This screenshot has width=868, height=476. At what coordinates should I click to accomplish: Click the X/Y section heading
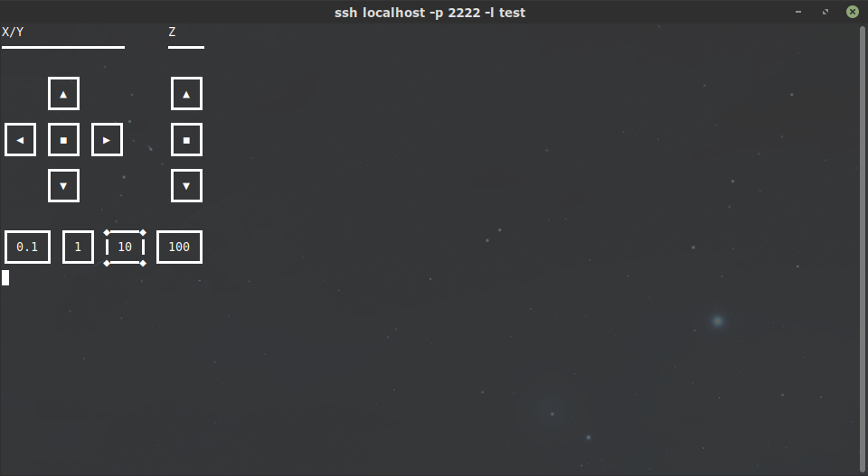pyautogui.click(x=13, y=33)
